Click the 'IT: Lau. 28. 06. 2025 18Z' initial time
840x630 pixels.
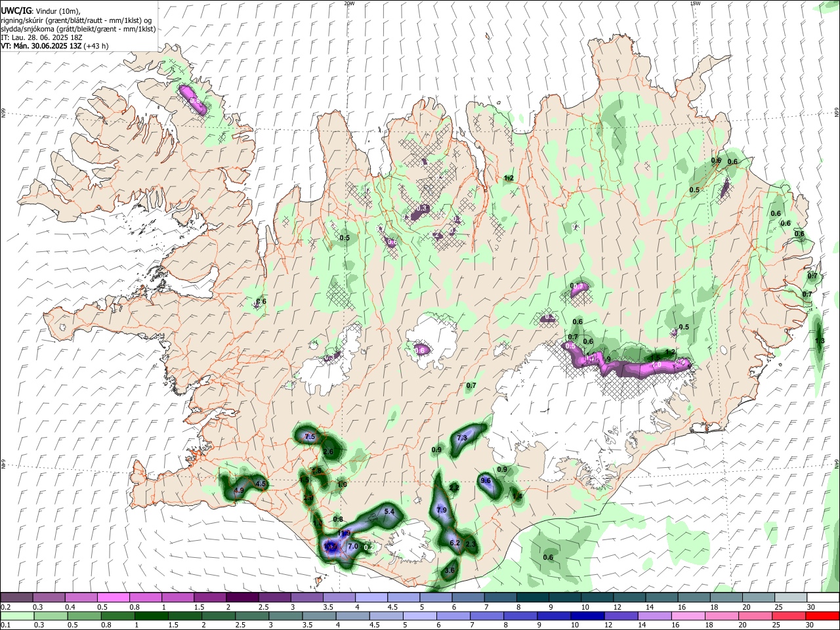[x=41, y=37]
